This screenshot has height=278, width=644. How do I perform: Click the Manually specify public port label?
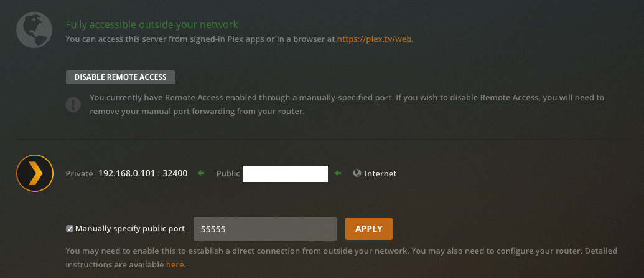(129, 229)
